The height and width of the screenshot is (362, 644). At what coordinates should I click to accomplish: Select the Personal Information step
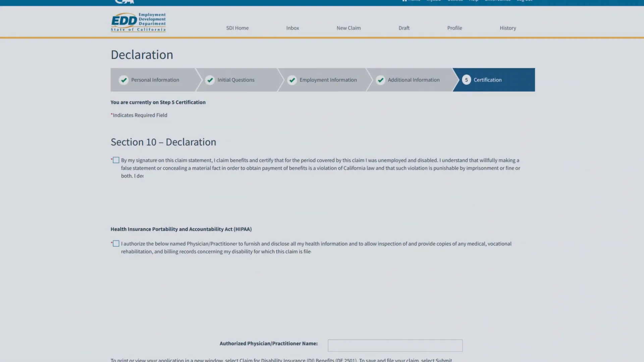coord(155,80)
